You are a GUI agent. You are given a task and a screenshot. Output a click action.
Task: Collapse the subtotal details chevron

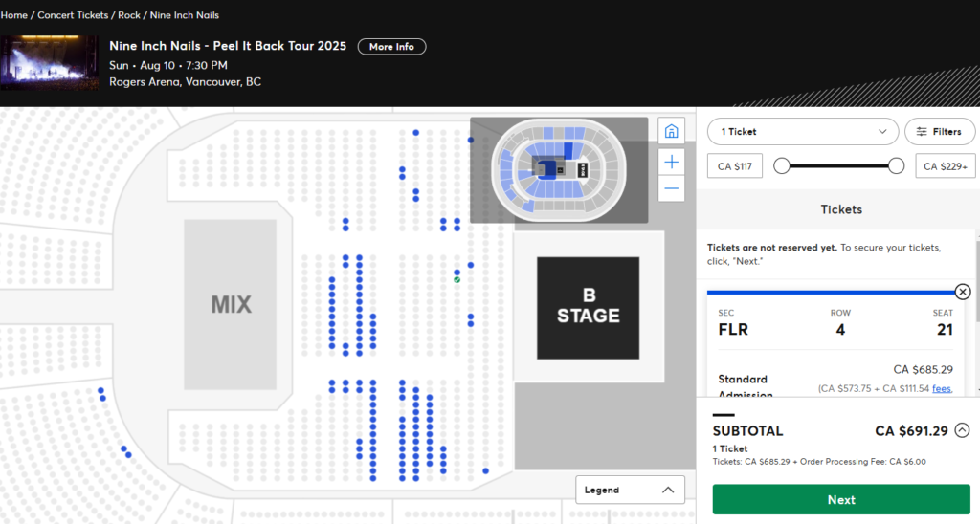pos(962,431)
